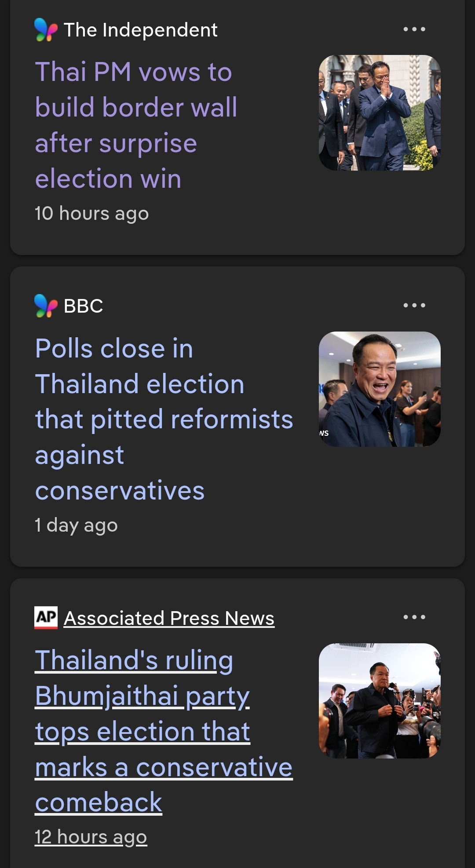Read 'Thai PM vows to build border wall' headline
Image resolution: width=475 pixels, height=868 pixels.
click(x=136, y=125)
